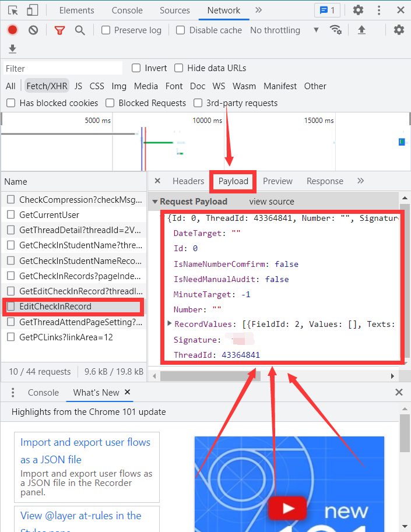Check Hide data URLs option
This screenshot has width=411, height=532.
[x=179, y=68]
